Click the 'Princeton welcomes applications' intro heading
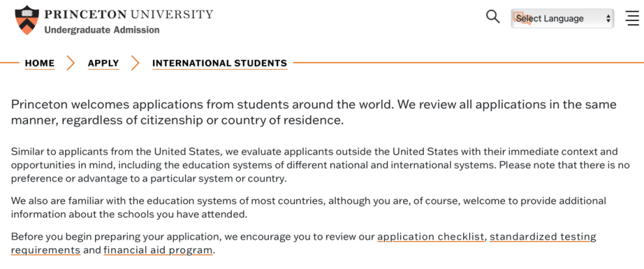Screen dimensions: 644x269 click(x=313, y=112)
